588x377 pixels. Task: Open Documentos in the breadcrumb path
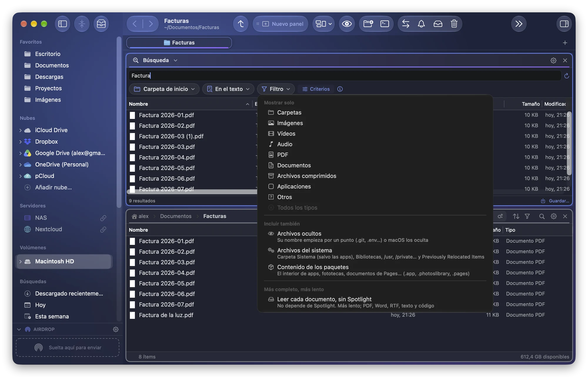click(x=176, y=216)
